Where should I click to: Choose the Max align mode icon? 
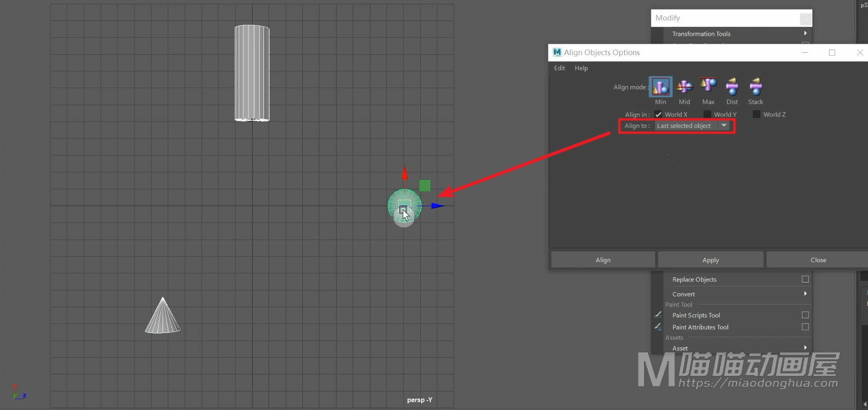point(708,86)
